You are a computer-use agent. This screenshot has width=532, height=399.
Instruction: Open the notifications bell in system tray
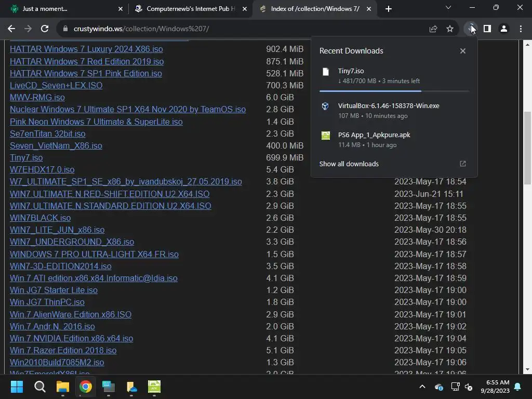[518, 387]
